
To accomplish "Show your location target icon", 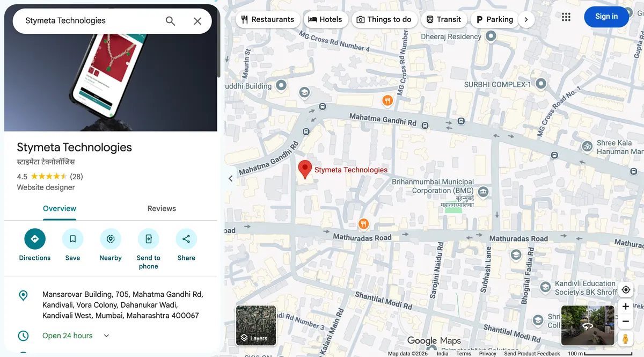I will click(x=626, y=290).
